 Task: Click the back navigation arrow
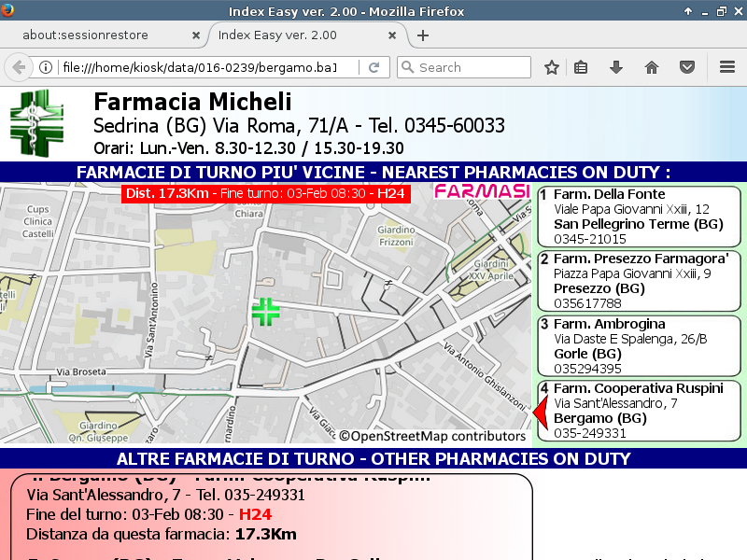(18, 67)
